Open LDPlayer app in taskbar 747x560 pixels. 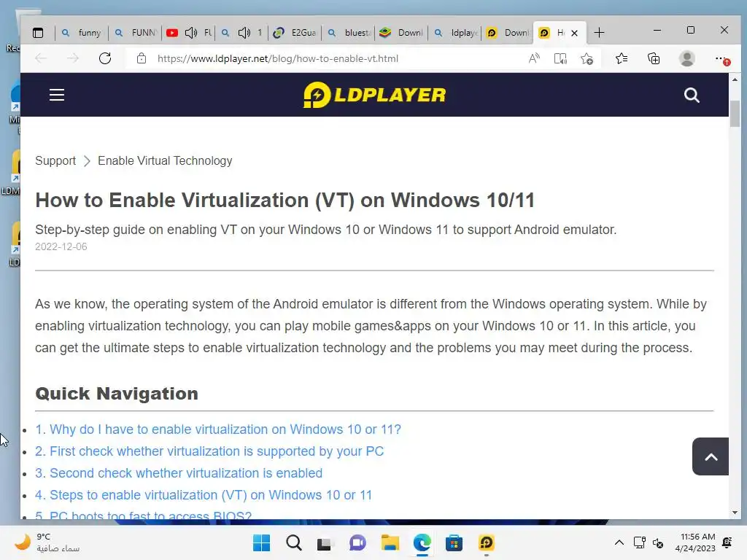pos(487,542)
